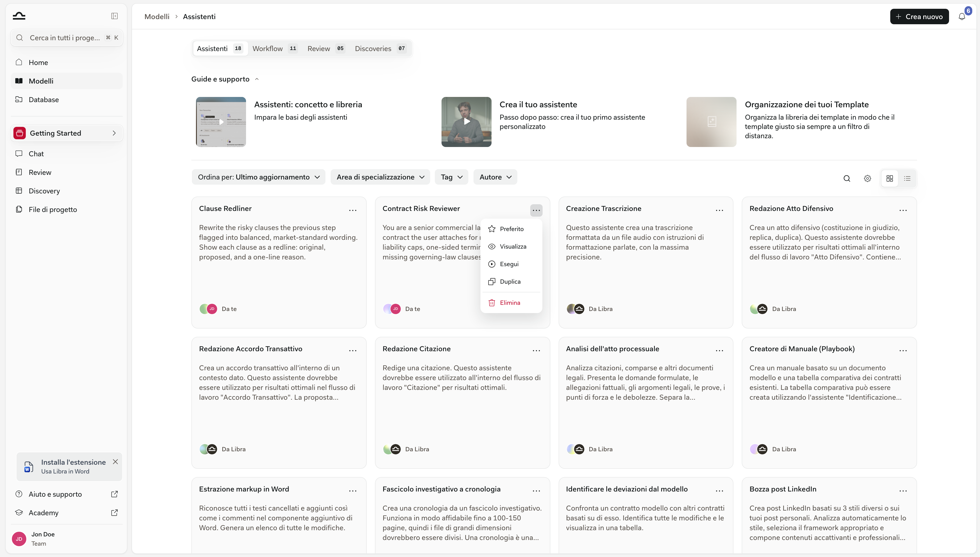
Task: Expand the Getting Started project selector
Action: click(67, 133)
